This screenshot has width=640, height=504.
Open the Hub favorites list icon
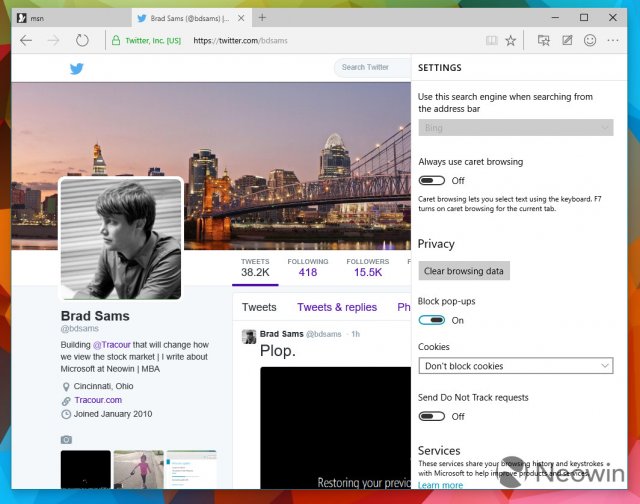(544, 40)
